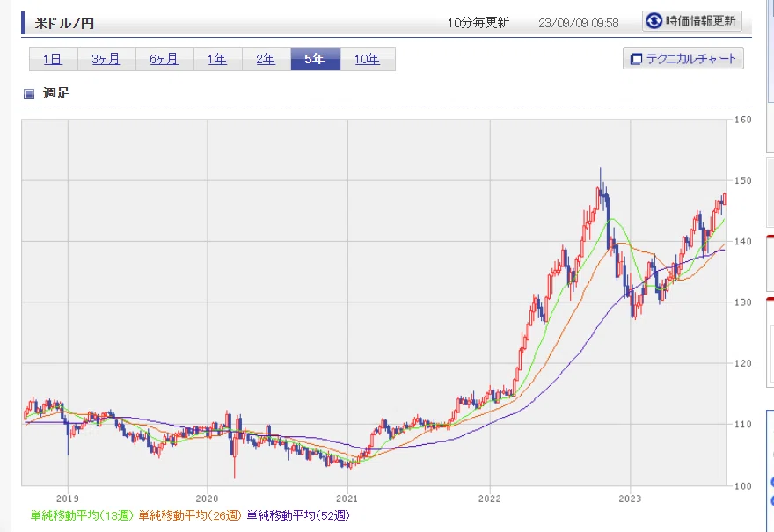
Task: Click the active 5年 tab
Action: [x=316, y=59]
